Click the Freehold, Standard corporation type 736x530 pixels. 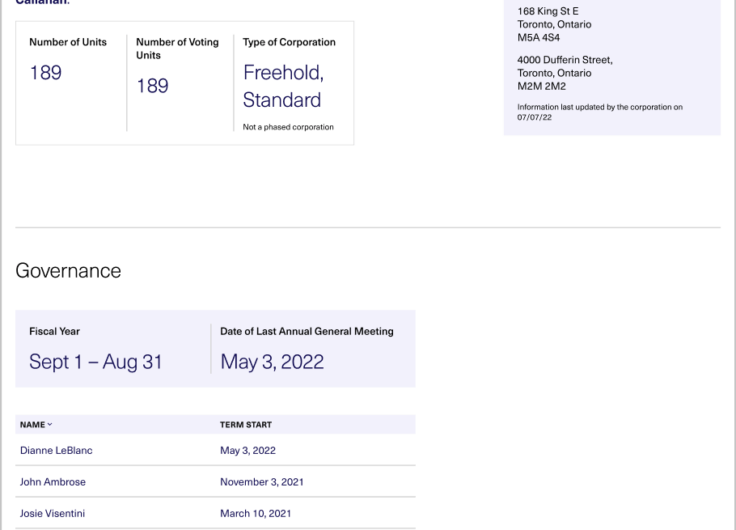coord(284,86)
